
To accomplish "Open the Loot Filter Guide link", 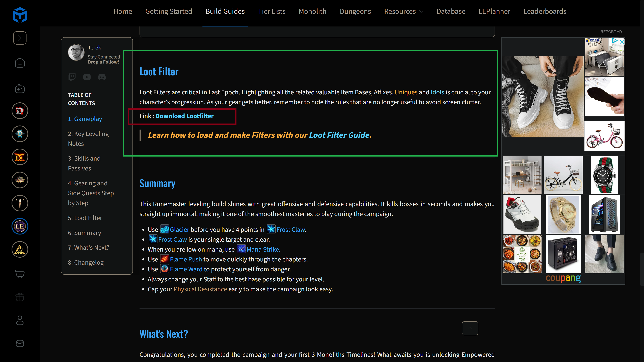I will click(x=339, y=135).
